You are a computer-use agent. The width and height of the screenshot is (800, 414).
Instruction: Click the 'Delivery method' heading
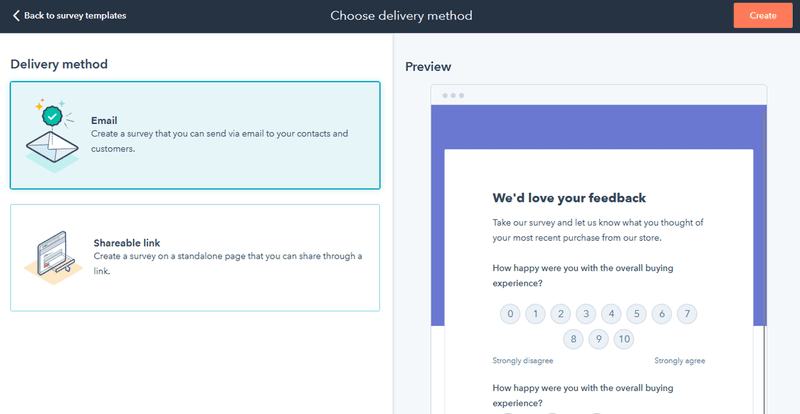(x=59, y=64)
